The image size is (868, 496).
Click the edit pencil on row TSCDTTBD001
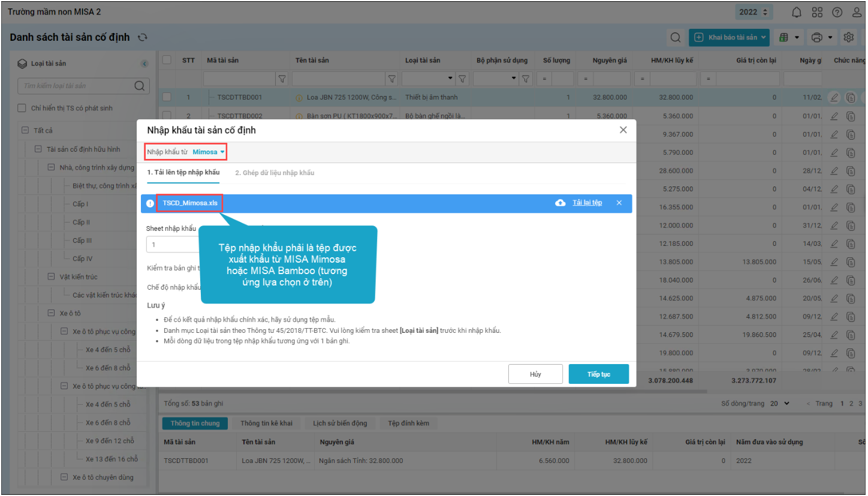pyautogui.click(x=834, y=97)
